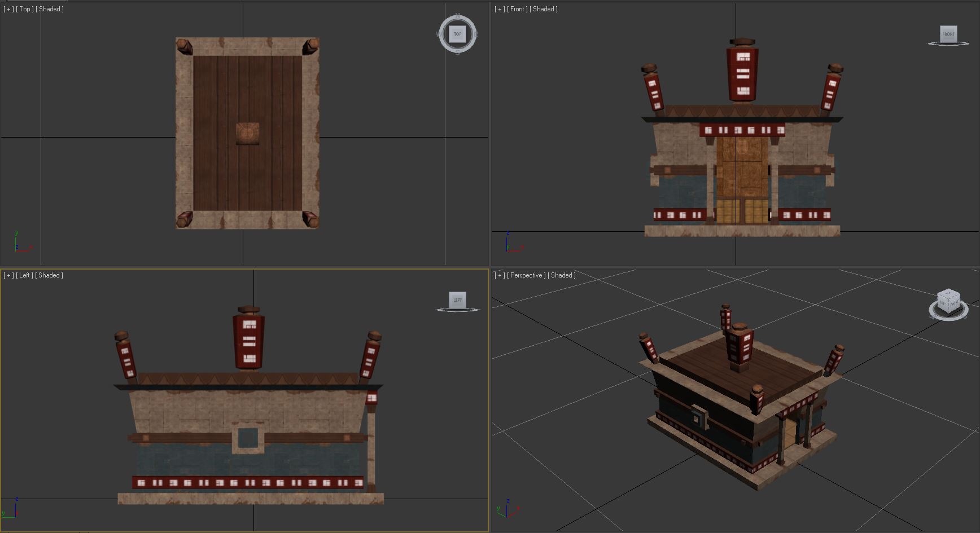Click the Perspective viewport's 3D ViewCube

948,300
